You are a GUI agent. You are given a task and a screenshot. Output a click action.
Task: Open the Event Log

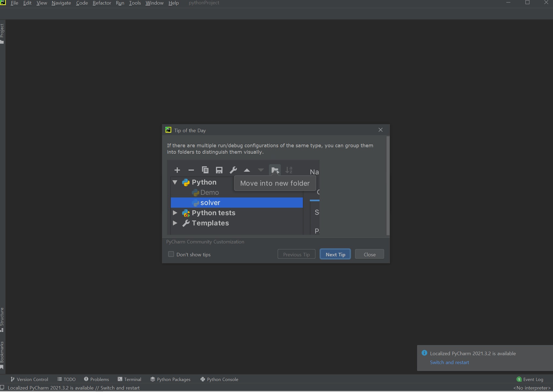tap(530, 379)
